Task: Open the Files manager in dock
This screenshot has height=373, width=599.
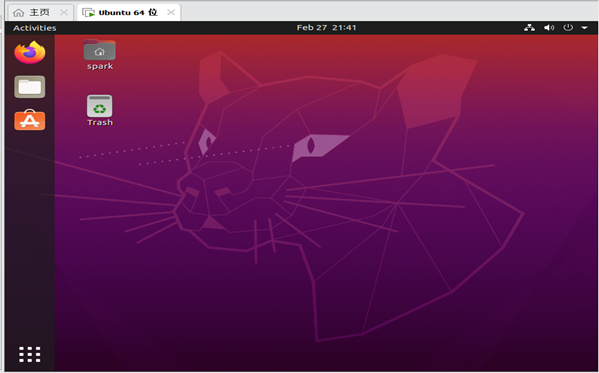Action: point(30,87)
